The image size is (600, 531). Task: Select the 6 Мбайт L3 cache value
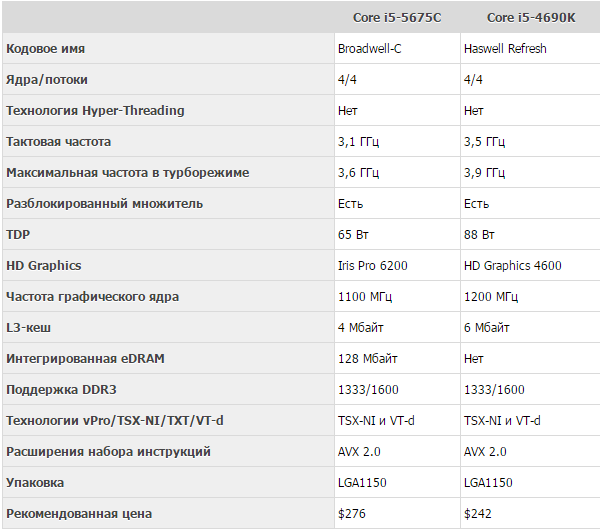coord(488,328)
